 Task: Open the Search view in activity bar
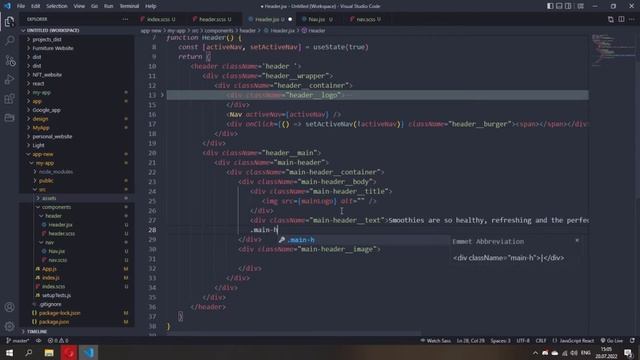[9, 41]
